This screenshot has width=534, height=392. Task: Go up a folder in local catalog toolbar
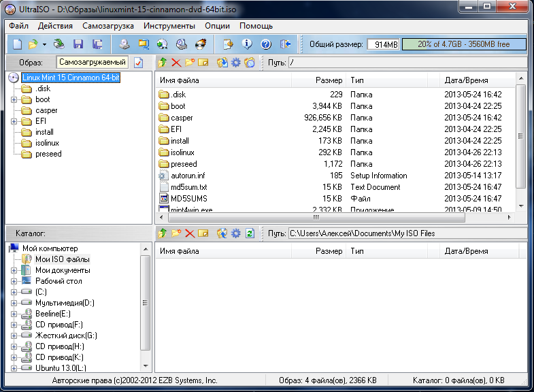163,233
